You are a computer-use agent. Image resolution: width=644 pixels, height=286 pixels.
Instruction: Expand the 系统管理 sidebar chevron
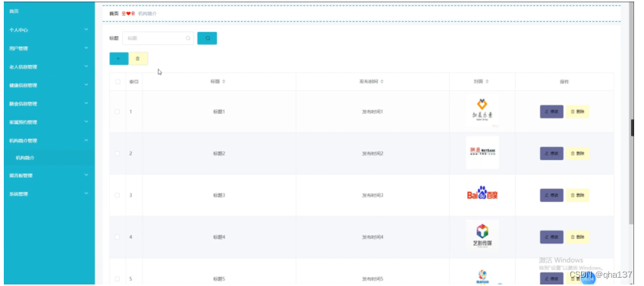click(x=86, y=193)
